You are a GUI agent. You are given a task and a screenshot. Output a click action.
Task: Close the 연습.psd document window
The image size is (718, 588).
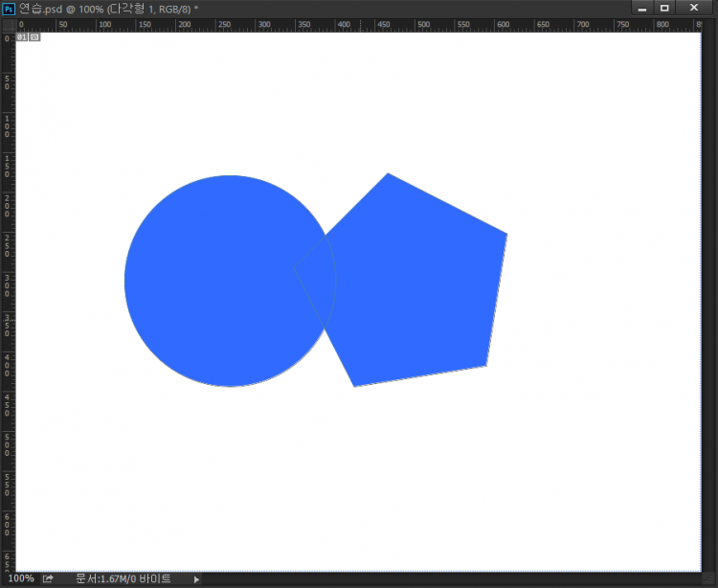(694, 8)
